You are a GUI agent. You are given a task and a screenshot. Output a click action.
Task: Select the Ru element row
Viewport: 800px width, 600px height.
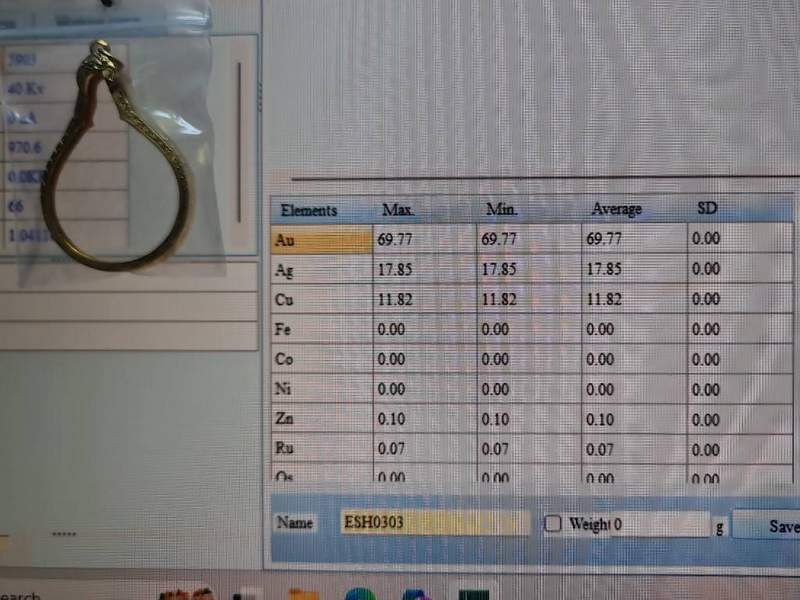pyautogui.click(x=320, y=450)
